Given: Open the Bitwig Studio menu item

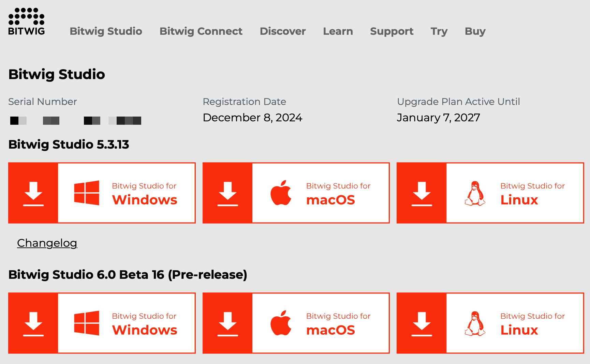Looking at the screenshot, I should point(106,31).
